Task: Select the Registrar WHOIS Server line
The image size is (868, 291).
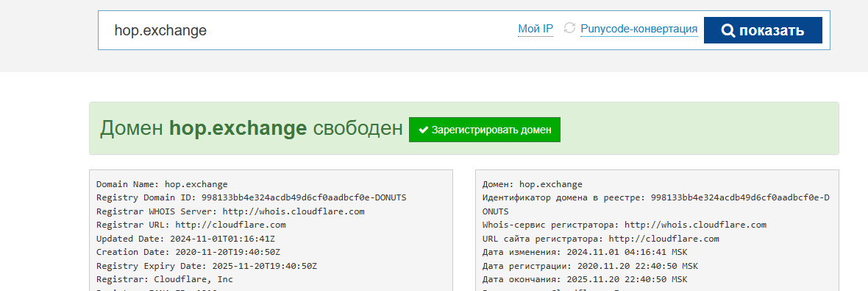Action: pyautogui.click(x=230, y=211)
